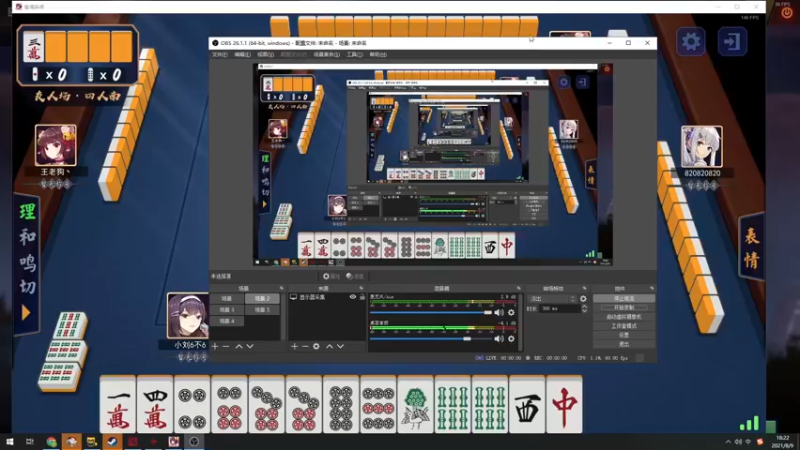
Task: Click Properties gear above scenes panel
Action: [x=331, y=276]
